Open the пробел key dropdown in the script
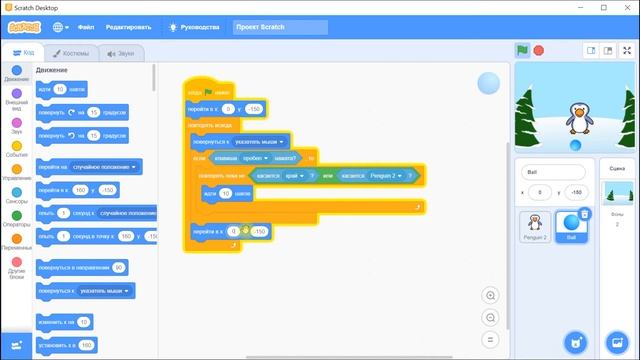The height and width of the screenshot is (360, 640). [256, 158]
